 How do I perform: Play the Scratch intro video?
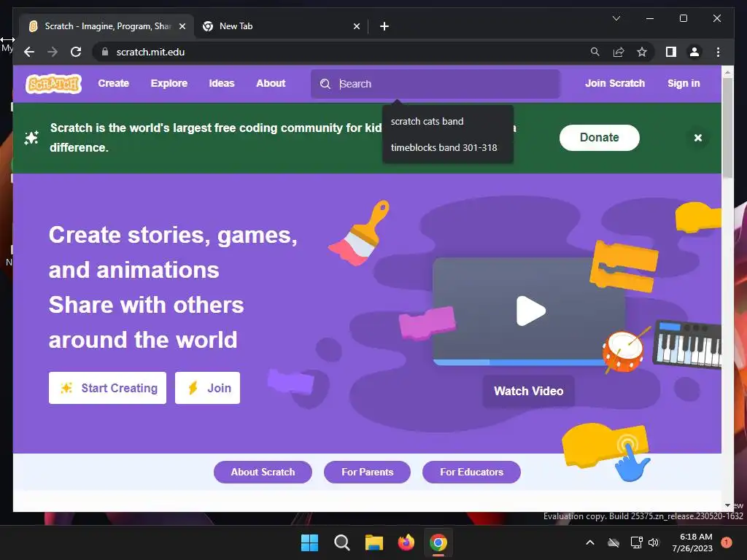point(530,311)
